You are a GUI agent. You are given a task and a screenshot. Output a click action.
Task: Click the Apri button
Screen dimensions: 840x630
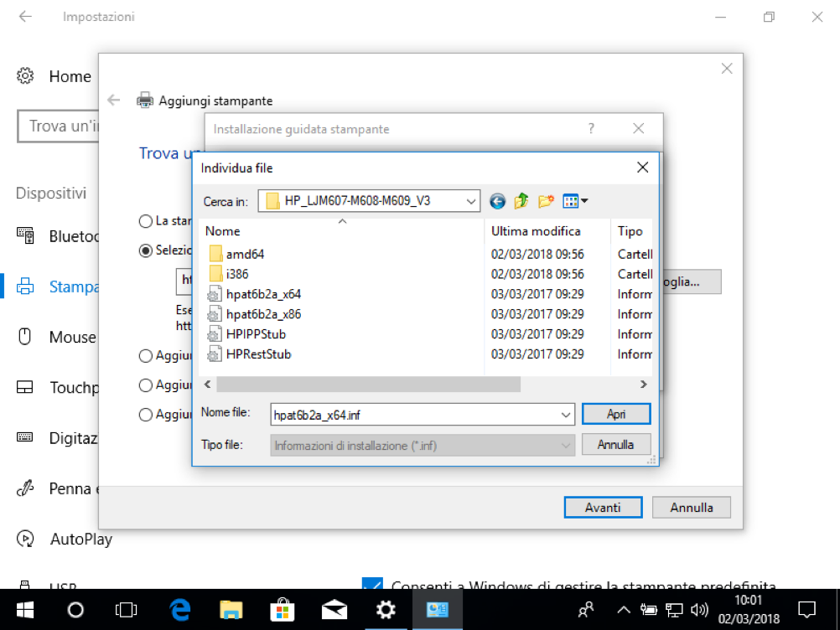click(616, 415)
